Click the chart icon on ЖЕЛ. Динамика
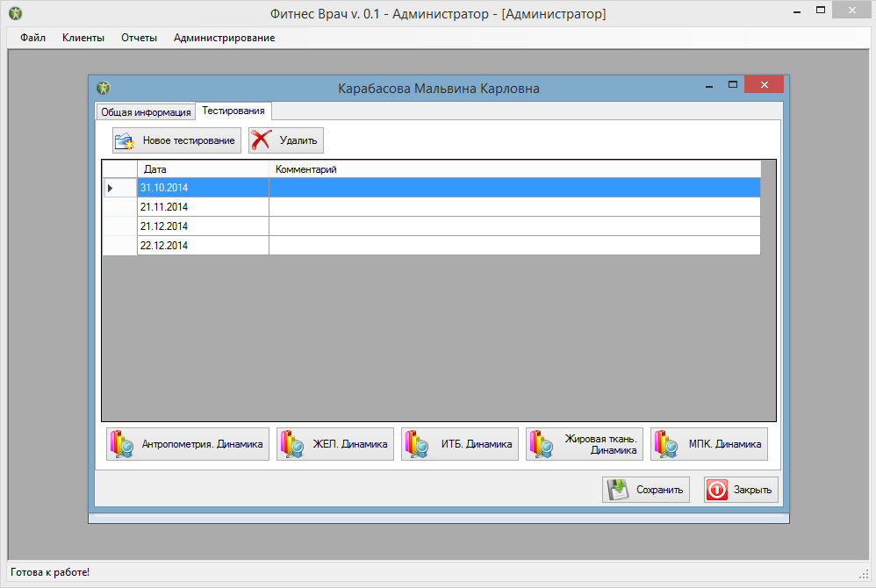 pos(288,443)
